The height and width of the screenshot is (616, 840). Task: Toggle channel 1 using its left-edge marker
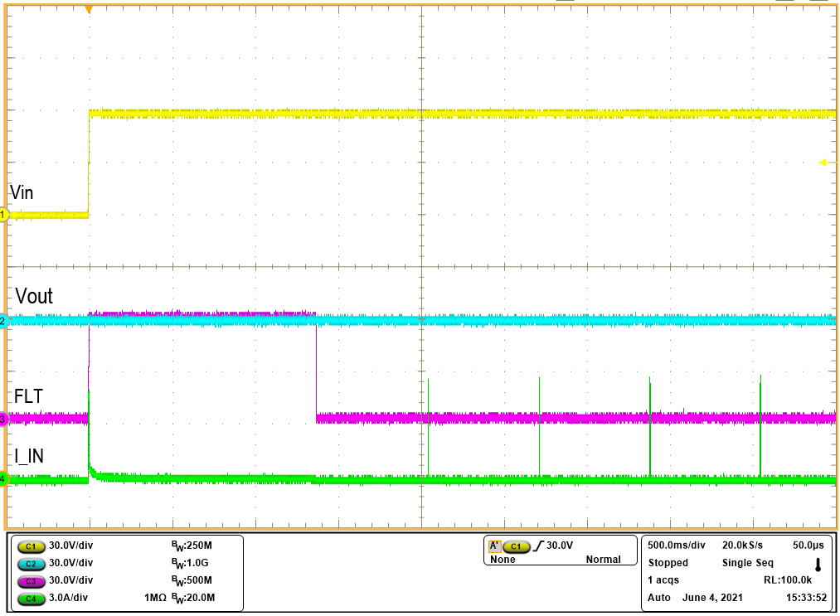click(4, 216)
